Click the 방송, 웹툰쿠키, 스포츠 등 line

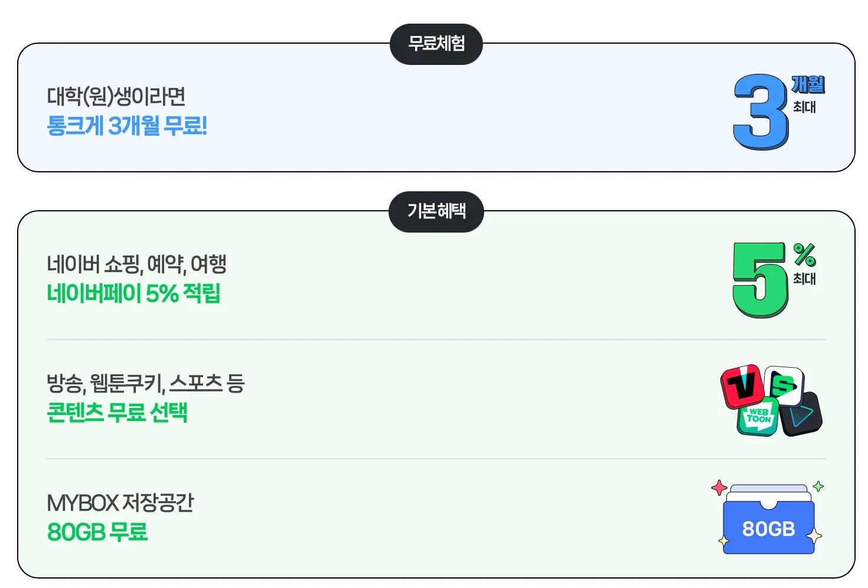tap(145, 384)
